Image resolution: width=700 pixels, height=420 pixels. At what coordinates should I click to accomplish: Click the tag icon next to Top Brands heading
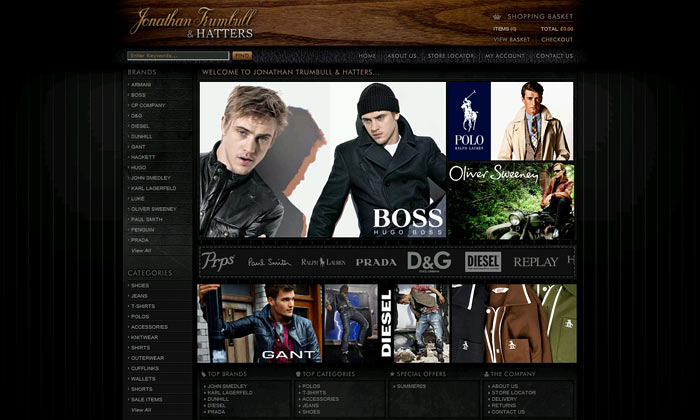[x=204, y=374]
